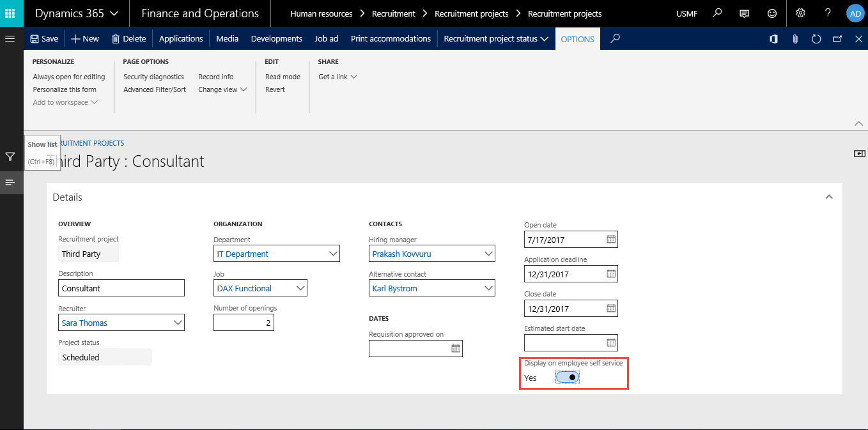Screen dimensions: 868x430
Task: Open the Recruiter dropdown showing Sara Thomas
Action: pos(178,322)
